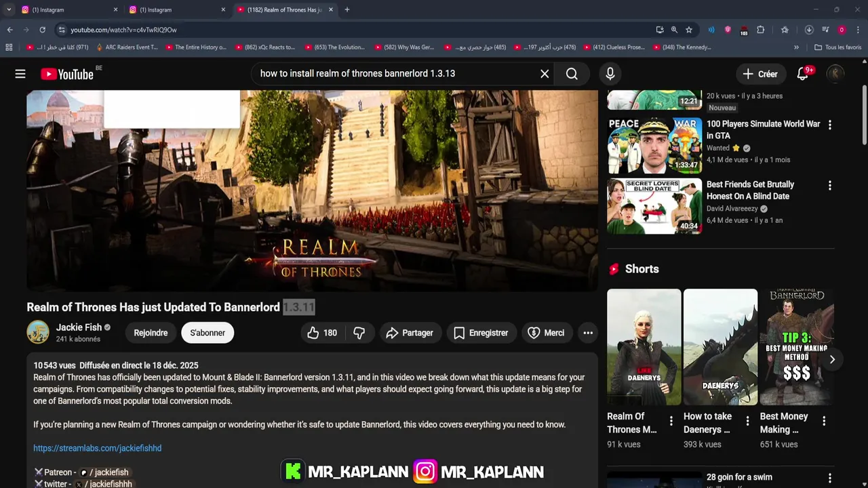
Task: Open The Entire History bookmark
Action: coord(195,47)
